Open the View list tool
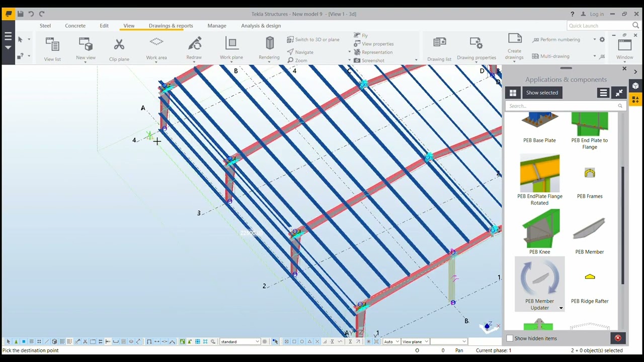Image resolution: width=644 pixels, height=362 pixels. [x=52, y=50]
